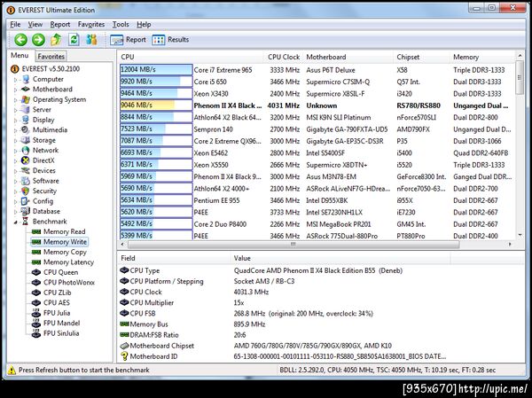Click the green Forward arrow icon
The height and width of the screenshot is (398, 532).
38,40
